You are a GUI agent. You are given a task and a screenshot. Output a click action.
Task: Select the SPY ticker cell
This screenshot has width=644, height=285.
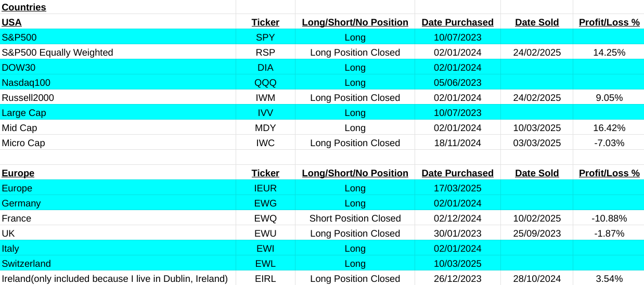265,37
